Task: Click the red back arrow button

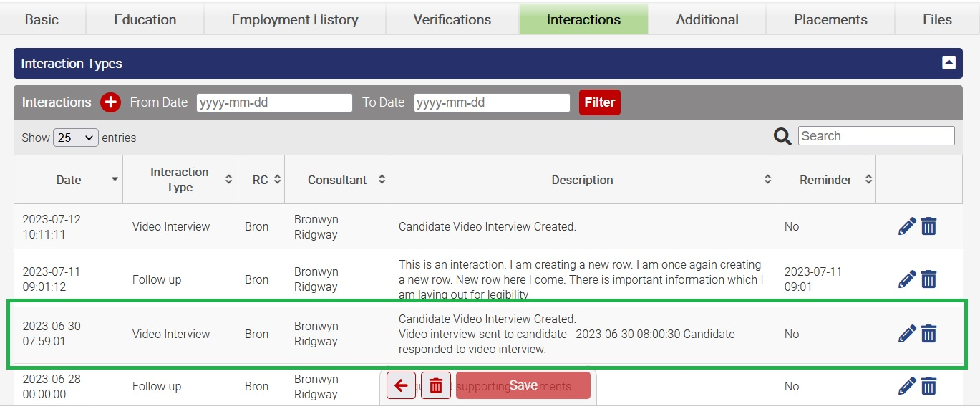Action: 401,386
